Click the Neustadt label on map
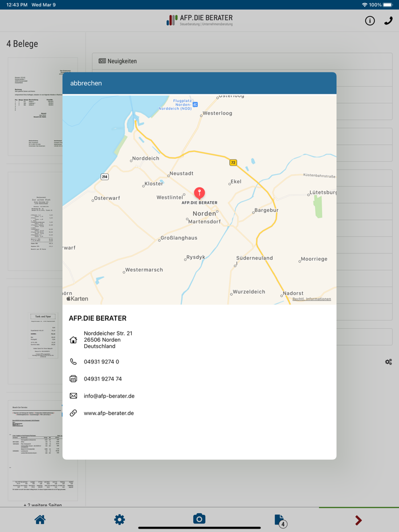The image size is (399, 532). click(181, 173)
